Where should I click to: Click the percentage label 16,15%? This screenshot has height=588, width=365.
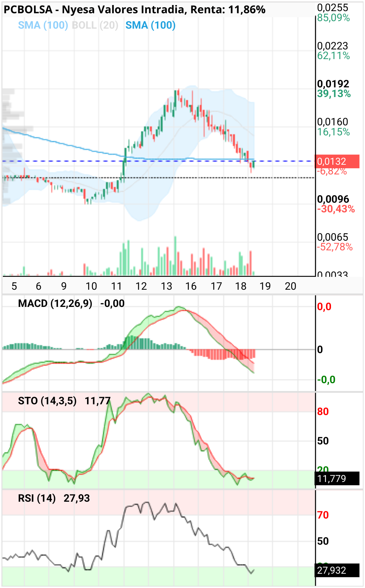click(x=333, y=132)
